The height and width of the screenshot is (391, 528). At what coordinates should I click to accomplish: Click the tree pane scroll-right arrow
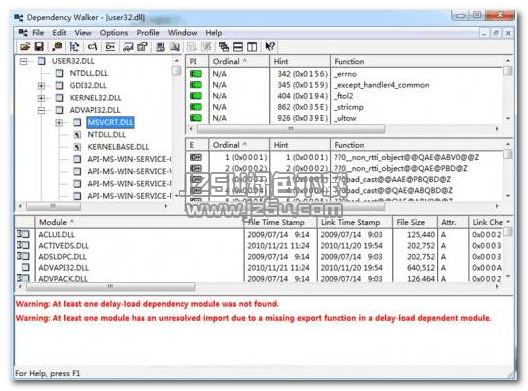166,206
